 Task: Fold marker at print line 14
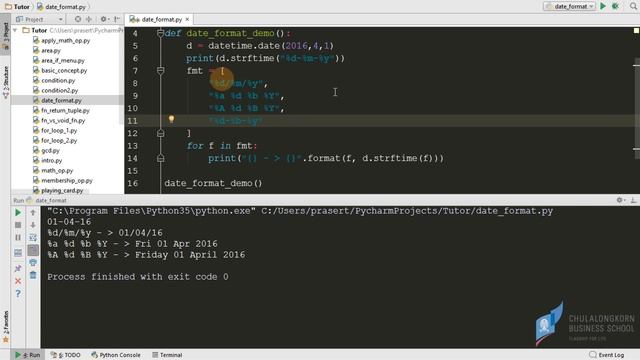point(160,158)
